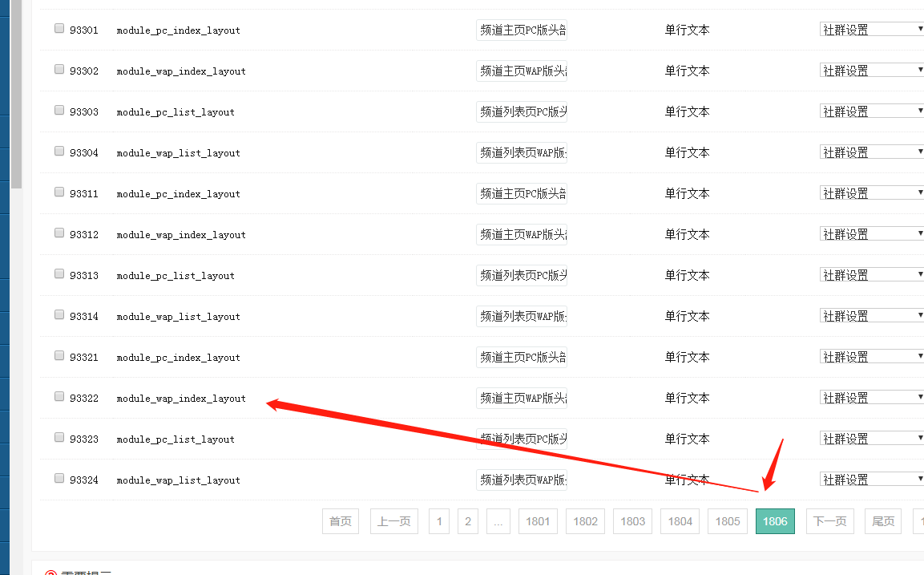Select row 93304 checkbox
924x575 pixels.
[59, 151]
